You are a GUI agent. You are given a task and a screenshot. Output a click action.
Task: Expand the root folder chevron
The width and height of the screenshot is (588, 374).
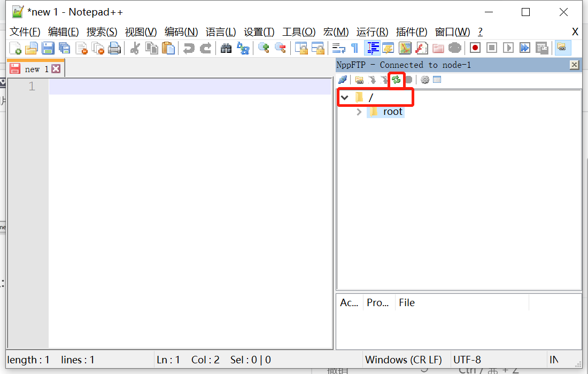click(359, 112)
